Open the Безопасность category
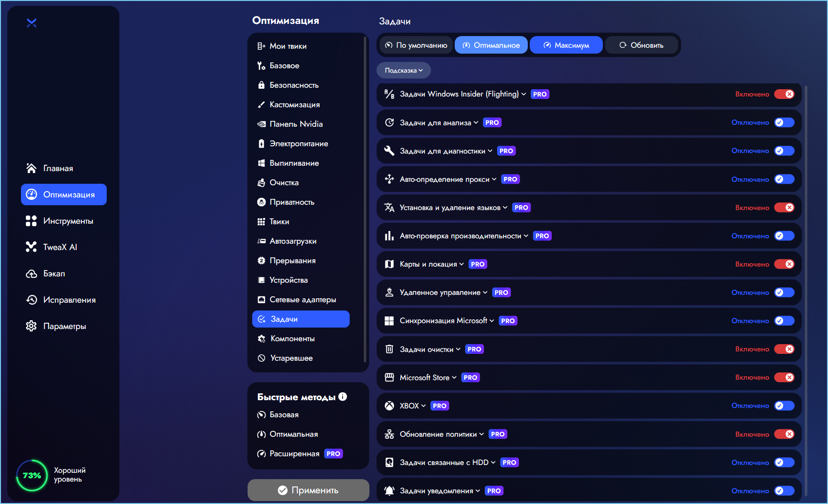Image resolution: width=828 pixels, height=504 pixels. click(301, 85)
